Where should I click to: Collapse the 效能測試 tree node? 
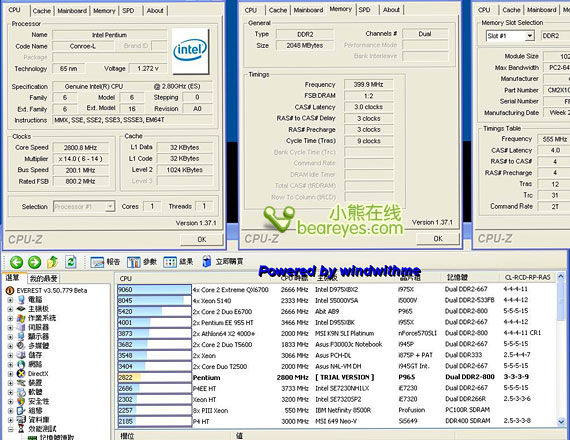tap(10, 429)
